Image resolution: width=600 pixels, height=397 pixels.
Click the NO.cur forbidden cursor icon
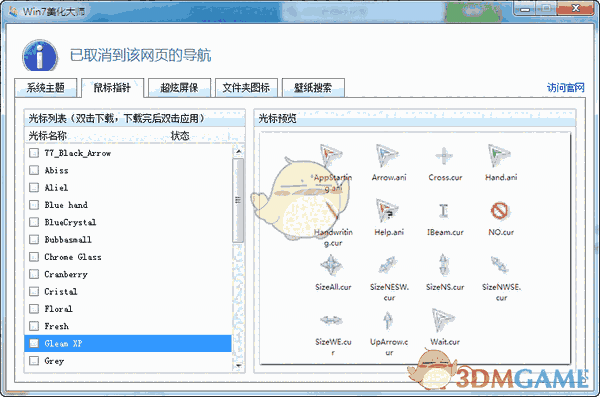[499, 211]
